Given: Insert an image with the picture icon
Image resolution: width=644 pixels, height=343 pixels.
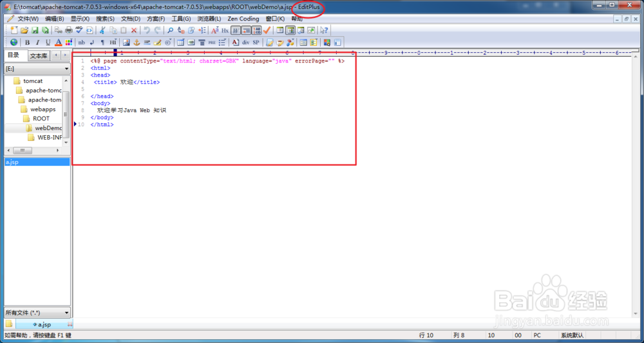Looking at the screenshot, I should pyautogui.click(x=126, y=42).
